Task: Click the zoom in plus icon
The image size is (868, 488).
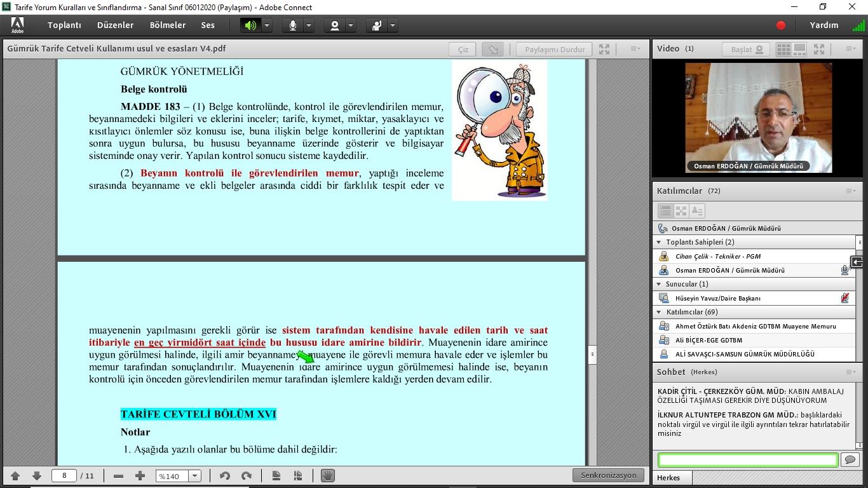Action: pos(140,476)
